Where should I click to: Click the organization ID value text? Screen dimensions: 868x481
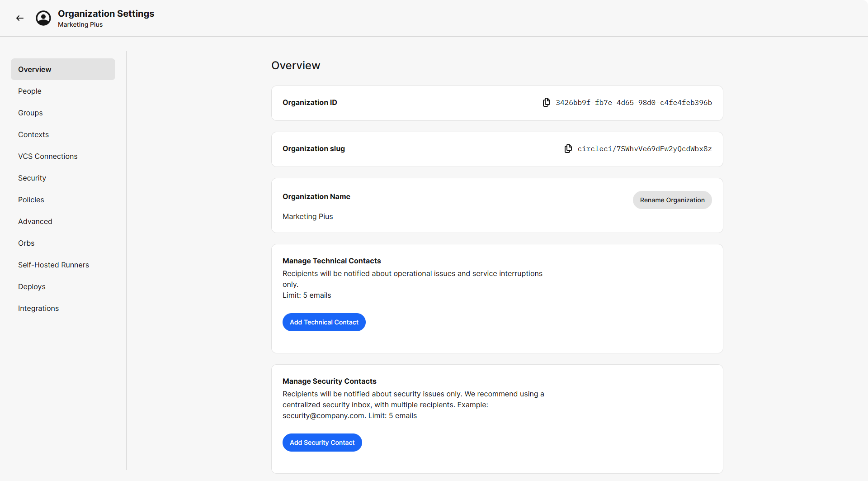click(x=633, y=103)
